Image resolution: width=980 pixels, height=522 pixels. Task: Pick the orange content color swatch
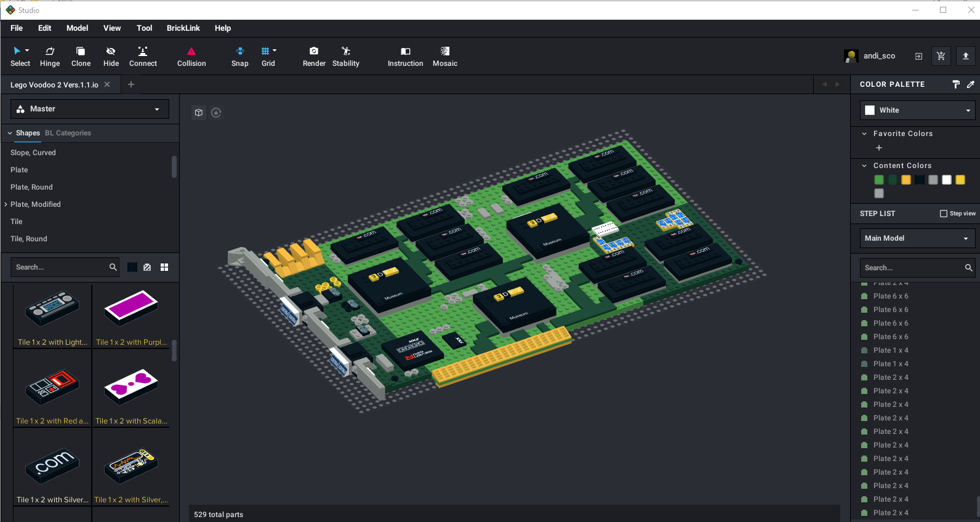[906, 180]
